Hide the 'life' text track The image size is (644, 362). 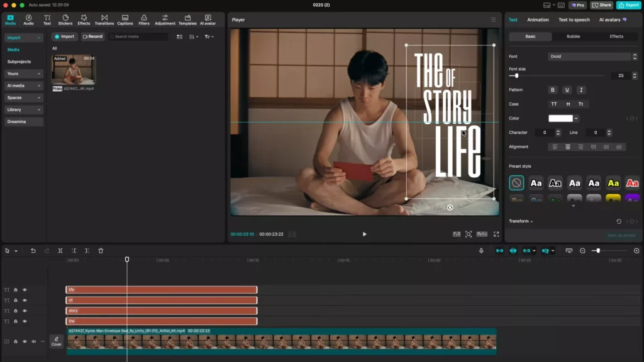click(24, 290)
